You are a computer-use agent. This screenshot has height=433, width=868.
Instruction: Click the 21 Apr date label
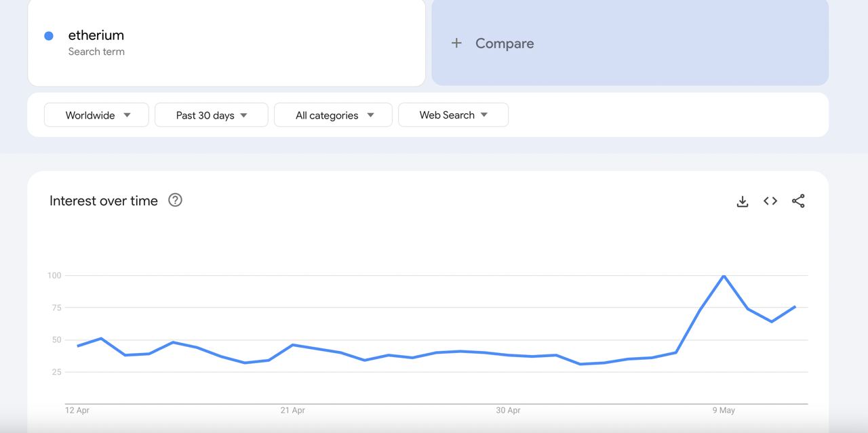tap(293, 410)
